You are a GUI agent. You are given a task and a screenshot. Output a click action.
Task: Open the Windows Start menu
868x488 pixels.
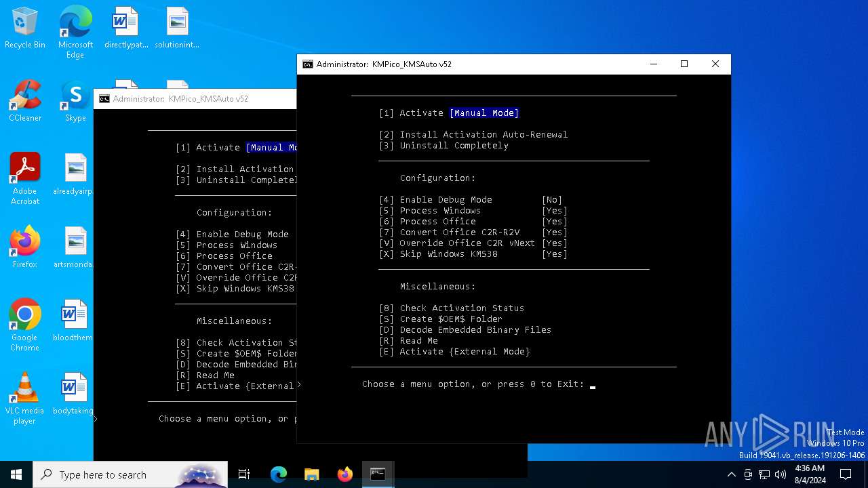pyautogui.click(x=16, y=474)
